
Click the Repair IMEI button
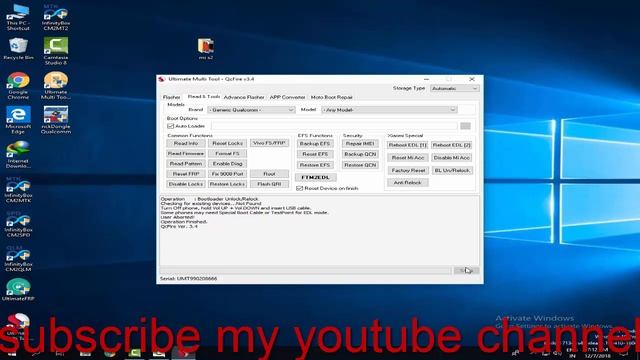pos(360,144)
